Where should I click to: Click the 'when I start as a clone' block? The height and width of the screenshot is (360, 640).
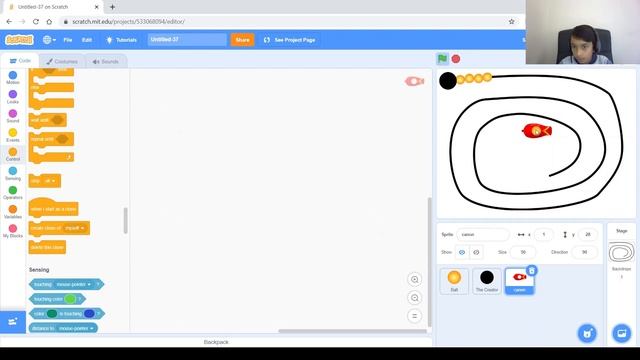click(x=53, y=208)
